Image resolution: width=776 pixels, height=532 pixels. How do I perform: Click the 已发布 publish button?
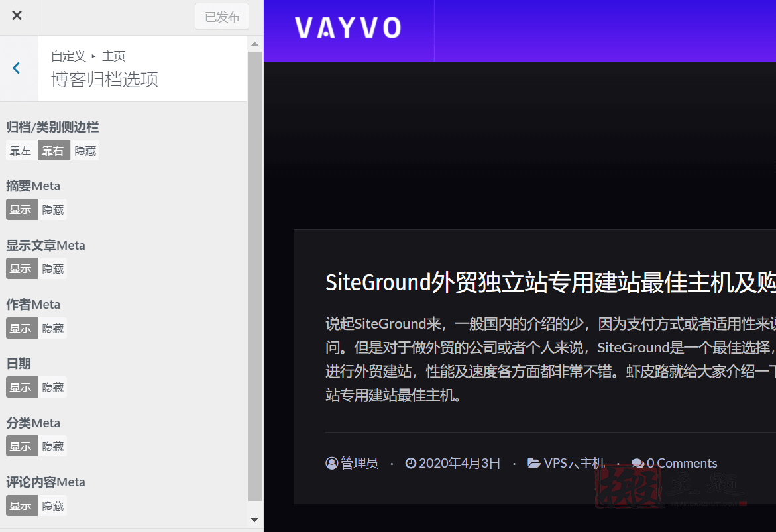[222, 17]
